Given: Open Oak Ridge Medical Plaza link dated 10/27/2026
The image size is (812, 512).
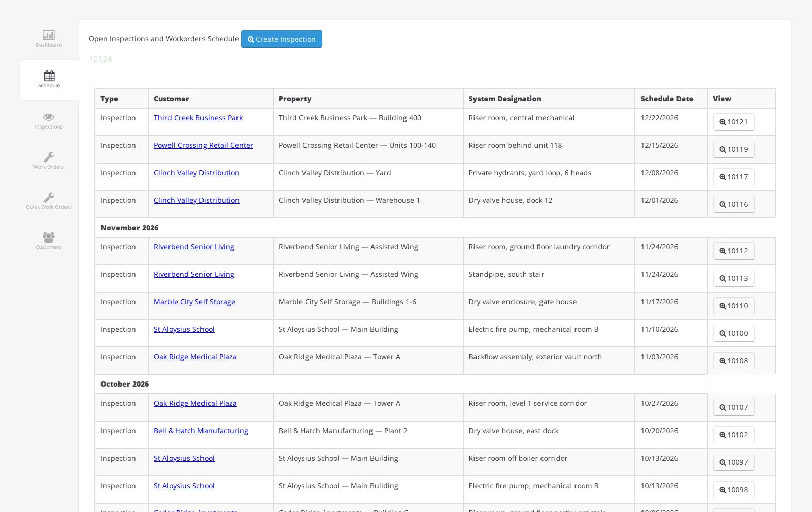Looking at the screenshot, I should point(195,403).
